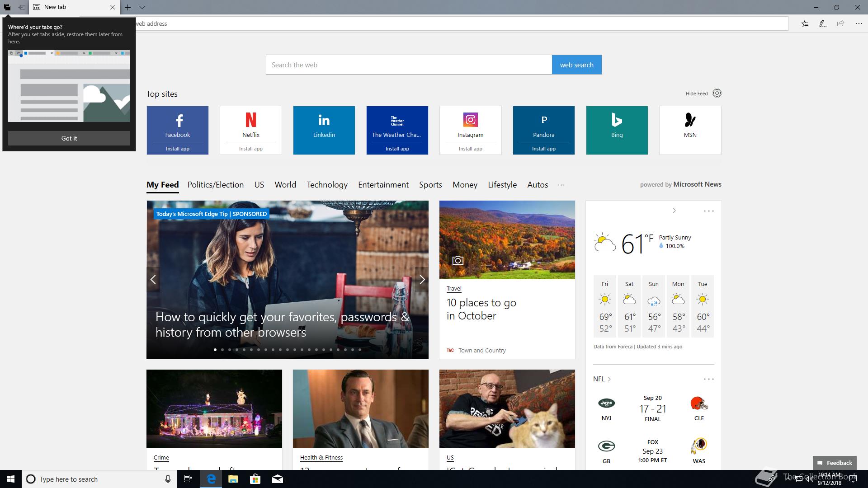Image resolution: width=868 pixels, height=488 pixels.
Task: Open the tabs you've set aside icon
Action: coord(7,7)
